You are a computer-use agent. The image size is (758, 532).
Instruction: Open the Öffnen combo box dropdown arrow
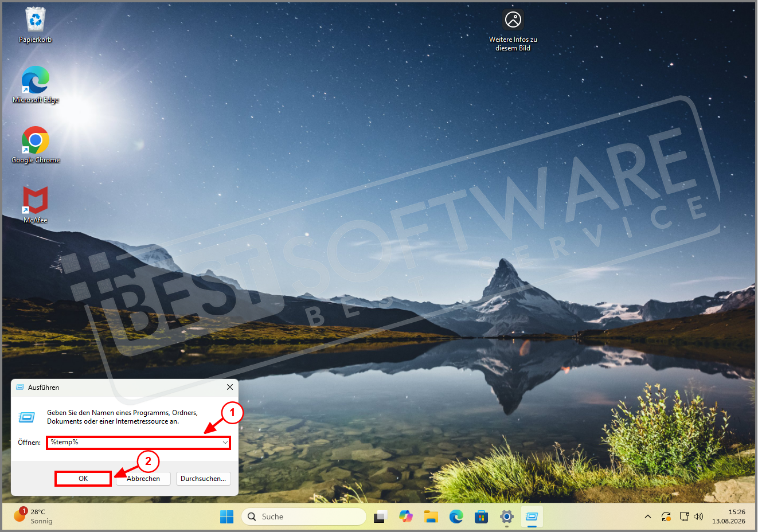[x=225, y=443]
